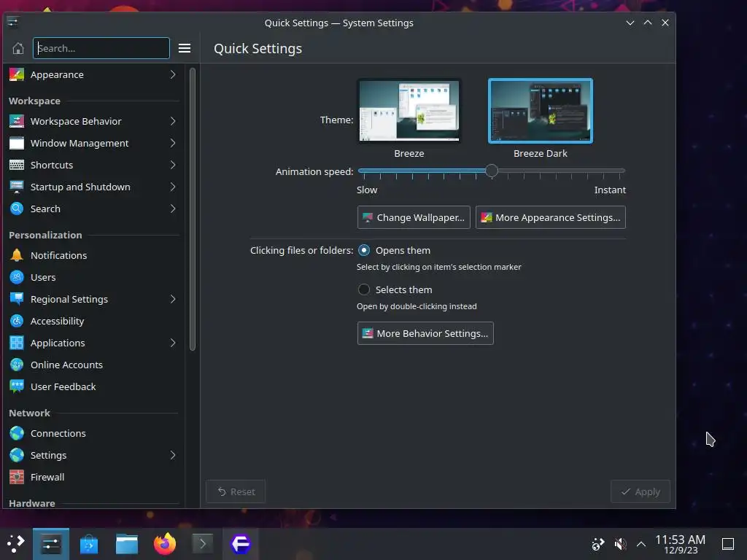Click the Online Accounts icon
The image size is (747, 560).
pyautogui.click(x=17, y=365)
